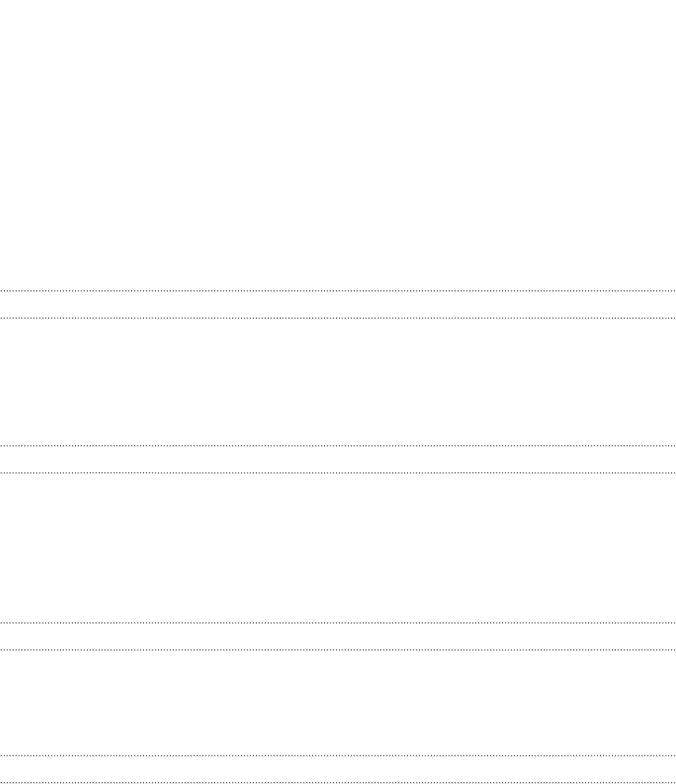Click blank space between first and second line pairs

coord(338,381)
